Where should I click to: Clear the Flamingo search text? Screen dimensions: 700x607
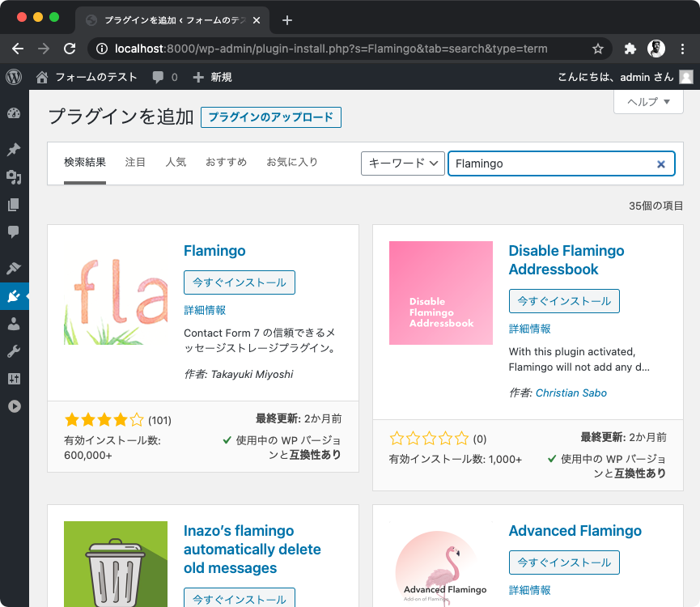tap(661, 164)
